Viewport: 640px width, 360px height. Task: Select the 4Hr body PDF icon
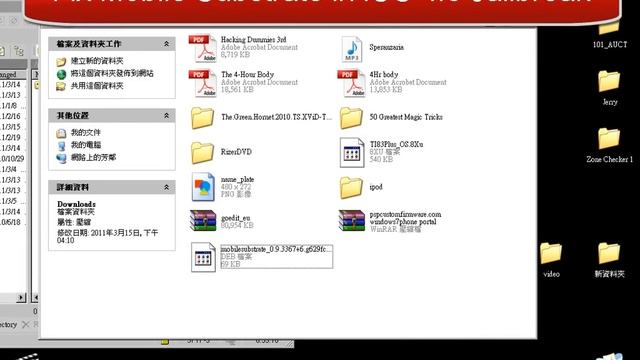click(351, 83)
